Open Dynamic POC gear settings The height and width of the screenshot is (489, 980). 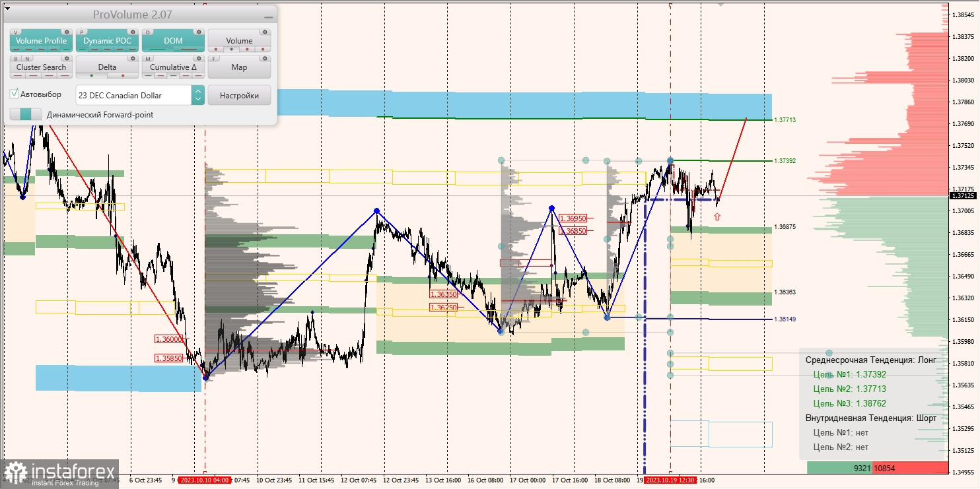coord(133,32)
